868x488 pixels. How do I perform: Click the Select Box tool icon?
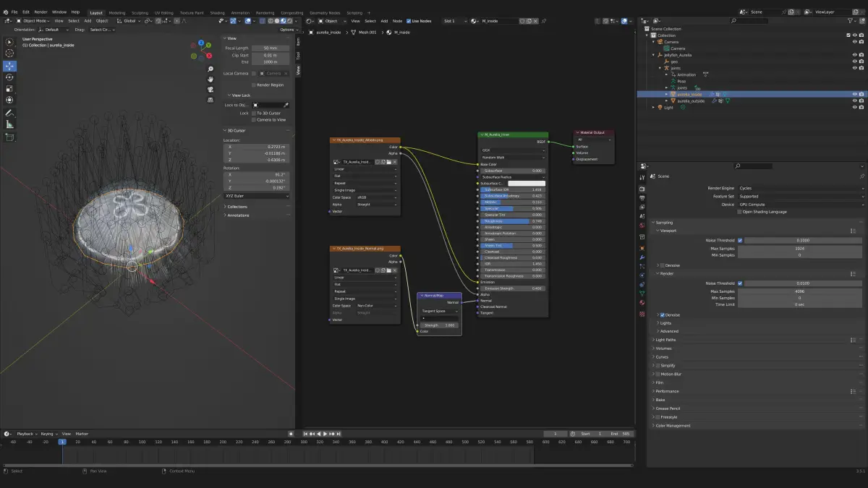[x=9, y=41]
